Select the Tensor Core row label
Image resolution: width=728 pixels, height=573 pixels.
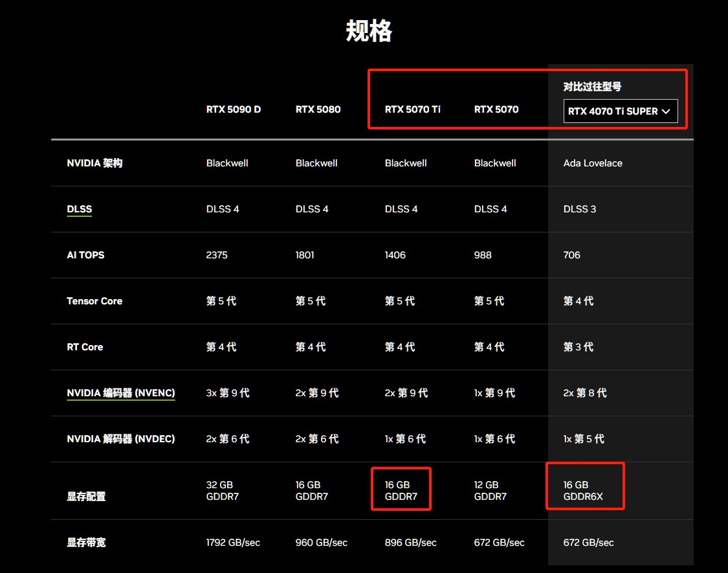click(94, 301)
